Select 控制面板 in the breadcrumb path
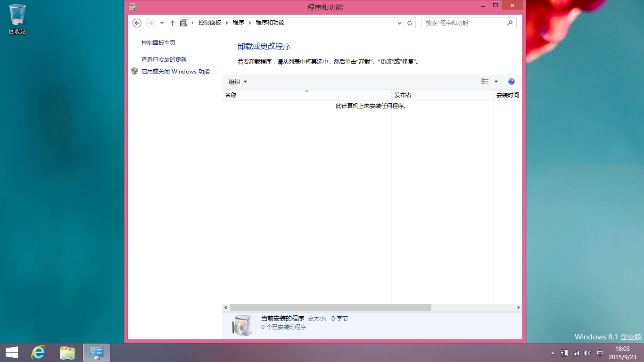 click(210, 23)
